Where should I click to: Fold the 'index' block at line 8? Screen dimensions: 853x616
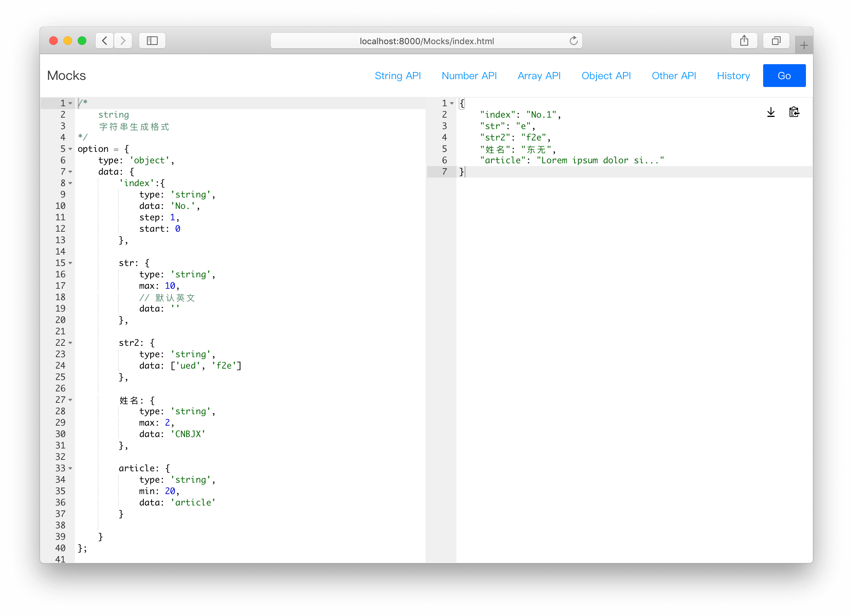(x=70, y=184)
